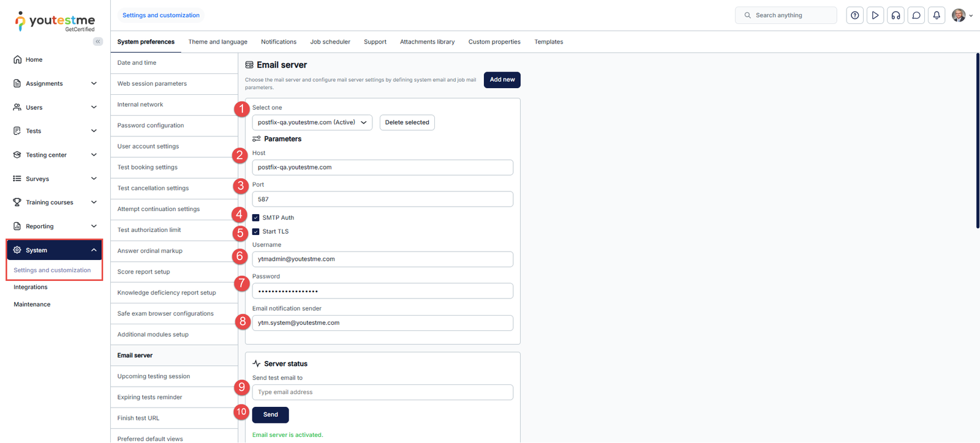Switch to the Job scheduler tab
980x443 pixels.
[330, 42]
